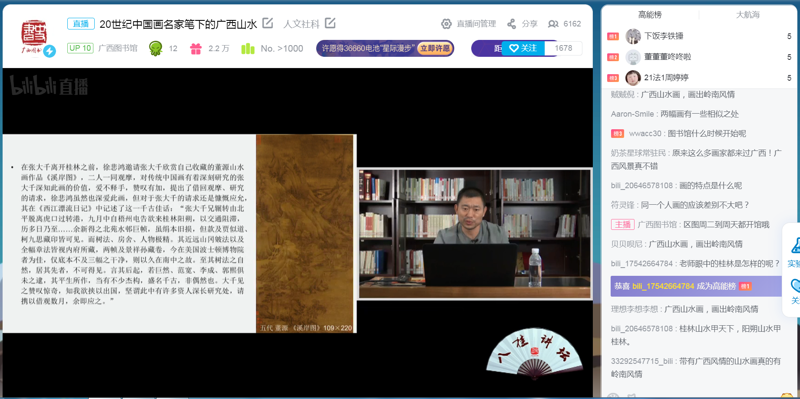
Task: Click the 溪岸图 painting slide image
Action: 305,234
